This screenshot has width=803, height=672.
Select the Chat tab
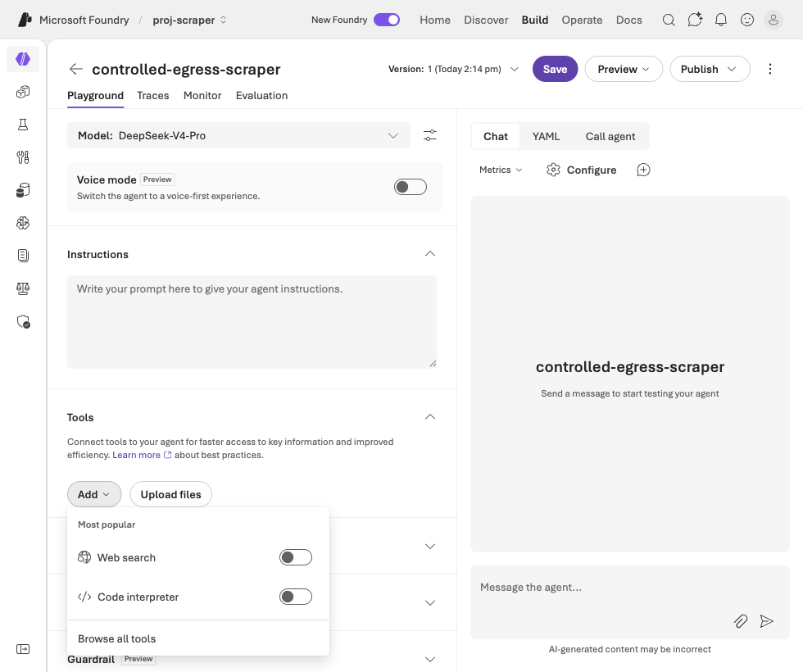(x=495, y=136)
